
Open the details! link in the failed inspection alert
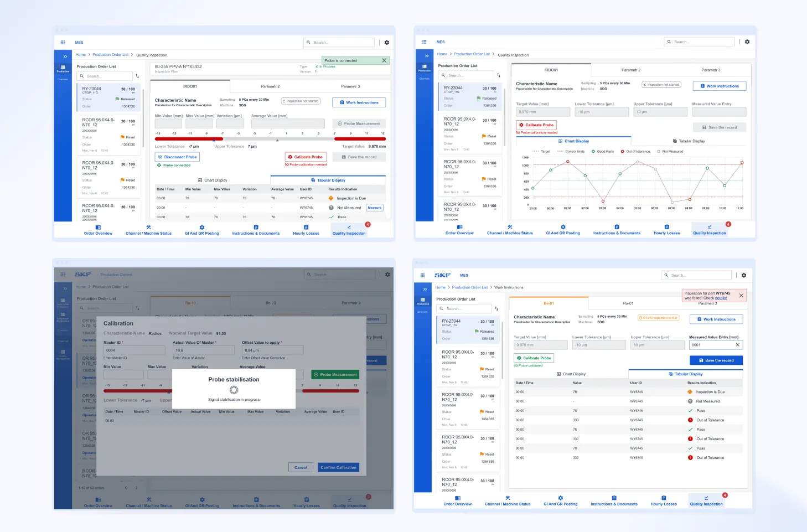tap(721, 298)
